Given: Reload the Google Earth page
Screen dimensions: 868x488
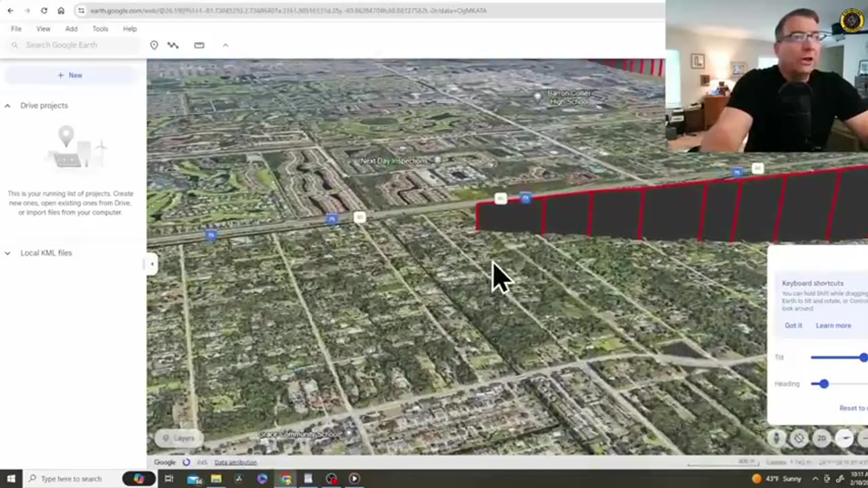Looking at the screenshot, I should pyautogui.click(x=44, y=11).
